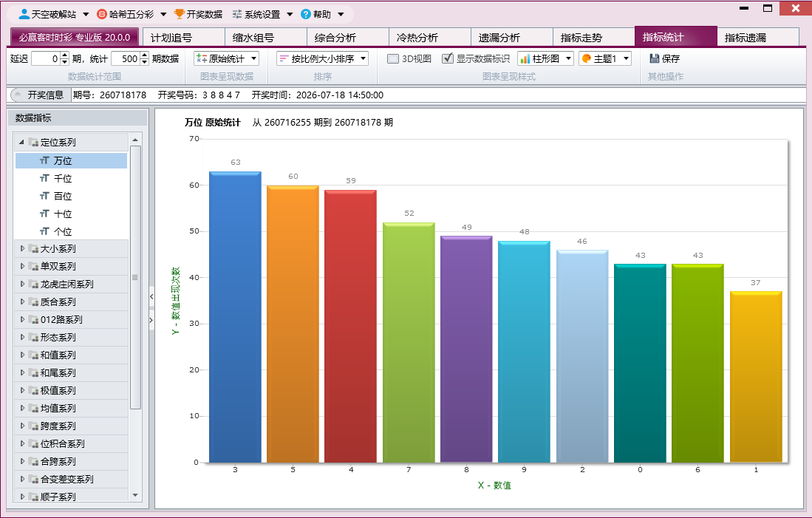Uncheck 显示数据标识 checkbox

coord(448,58)
